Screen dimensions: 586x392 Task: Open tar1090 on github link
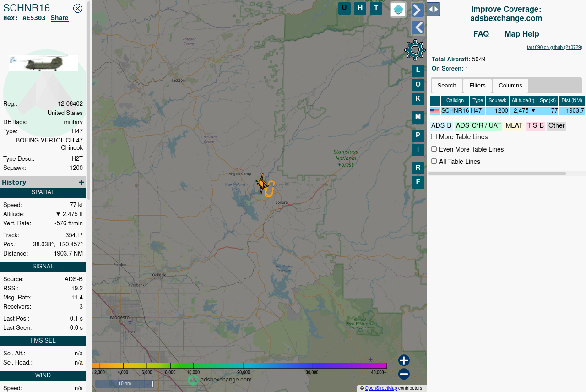point(554,48)
